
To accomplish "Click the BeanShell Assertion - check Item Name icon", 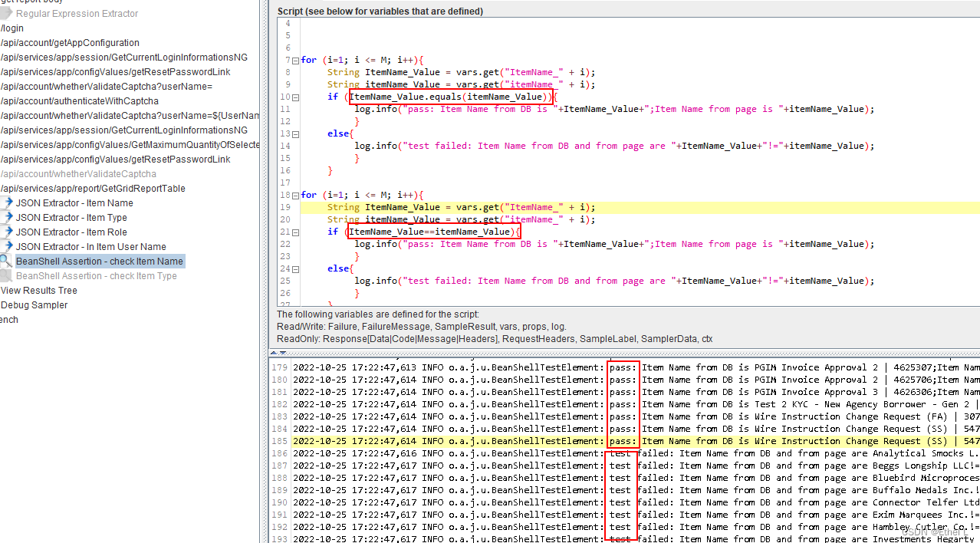I will coord(8,261).
